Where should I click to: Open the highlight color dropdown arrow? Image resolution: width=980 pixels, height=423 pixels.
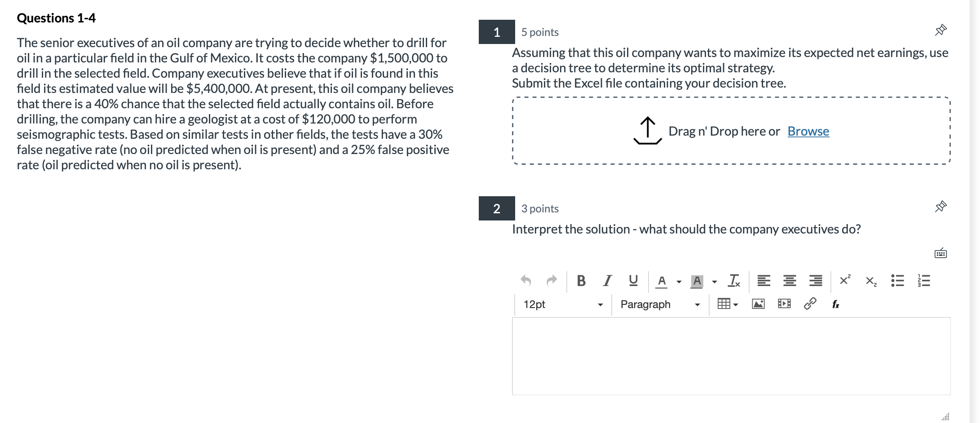(x=713, y=281)
